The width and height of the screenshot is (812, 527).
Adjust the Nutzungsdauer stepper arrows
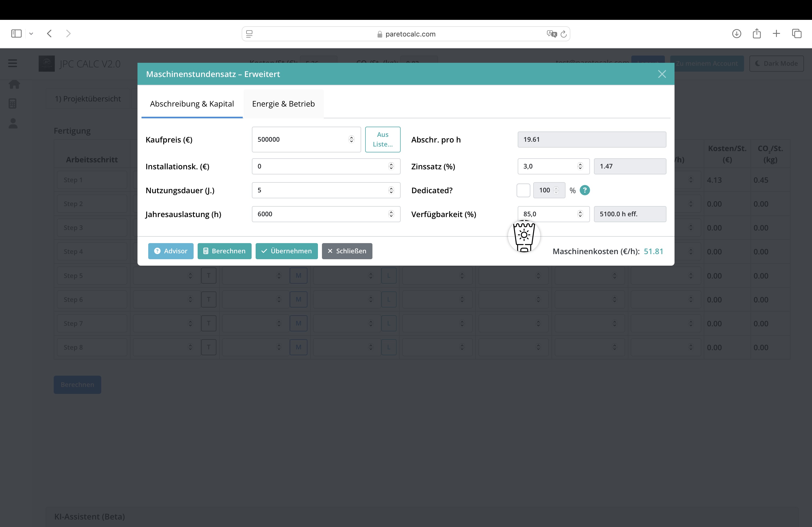(391, 190)
